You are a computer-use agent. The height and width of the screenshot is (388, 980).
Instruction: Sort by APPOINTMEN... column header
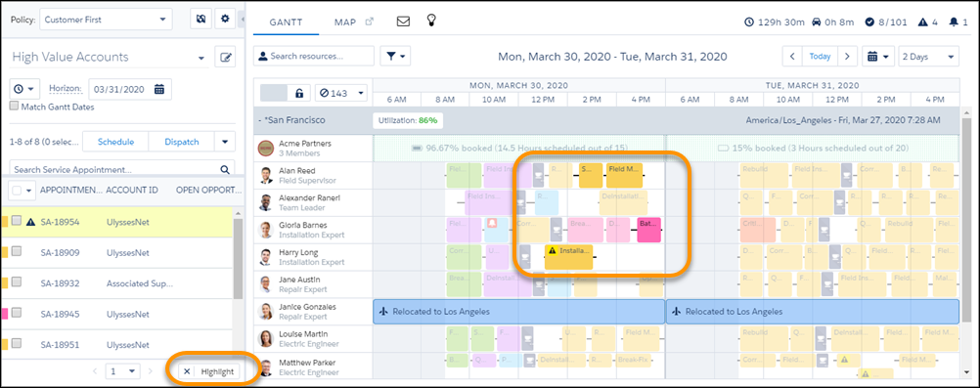tap(70, 190)
